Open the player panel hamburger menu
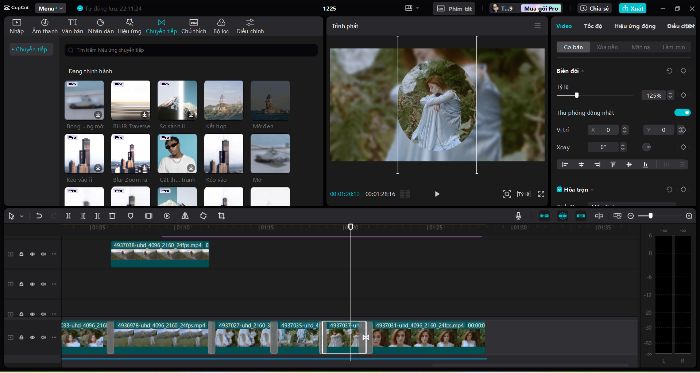 [538, 26]
